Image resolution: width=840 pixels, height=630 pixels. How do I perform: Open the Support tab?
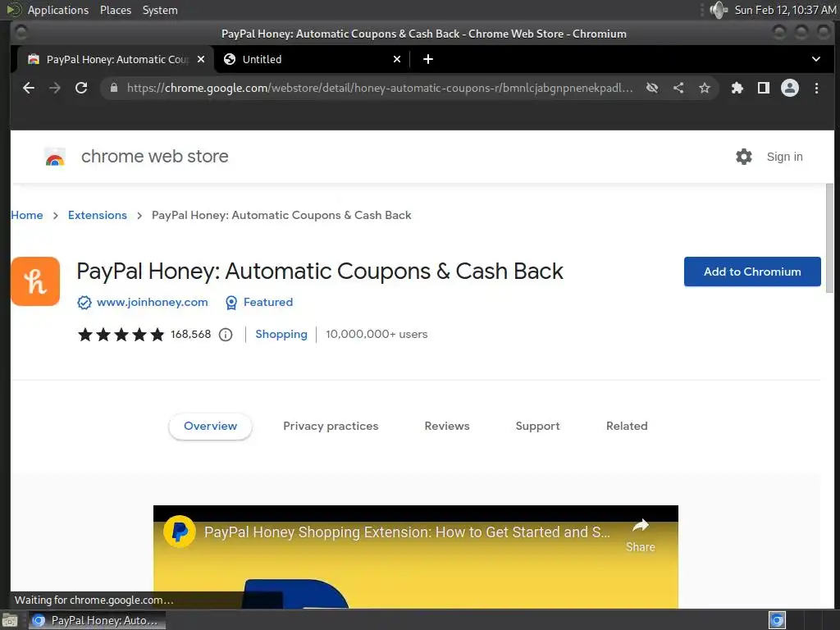pos(537,427)
